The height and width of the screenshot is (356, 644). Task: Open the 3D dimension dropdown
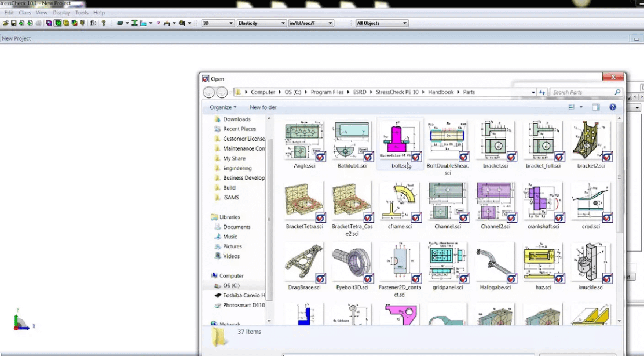tap(218, 23)
